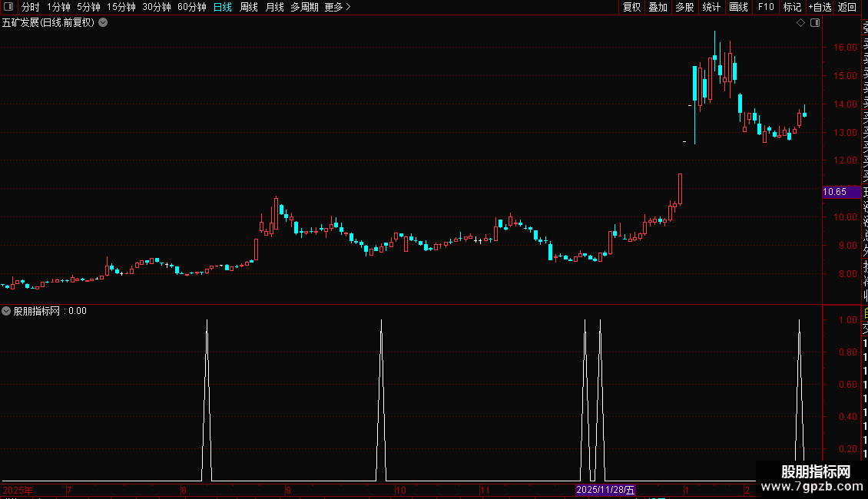Open F10 company information
Screen dimensions: 868x499
click(x=766, y=7)
